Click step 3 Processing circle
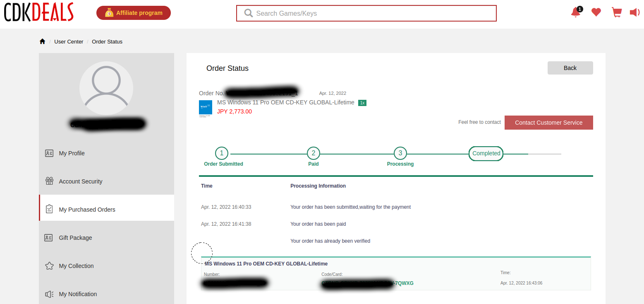Image resolution: width=644 pixels, height=304 pixels. click(400, 153)
